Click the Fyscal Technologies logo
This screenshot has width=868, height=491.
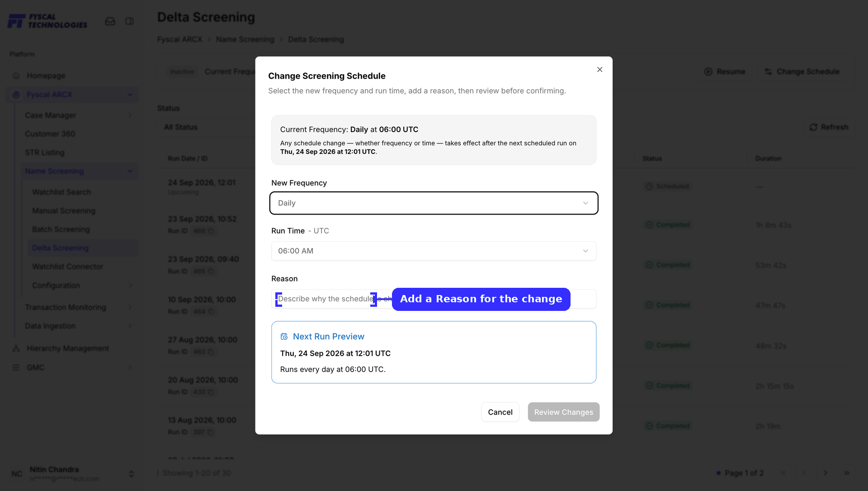(48, 21)
